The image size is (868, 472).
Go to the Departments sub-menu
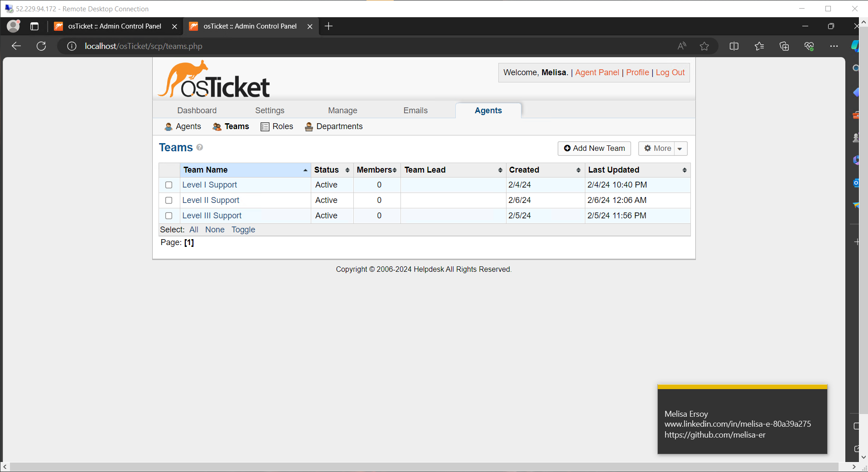334,126
